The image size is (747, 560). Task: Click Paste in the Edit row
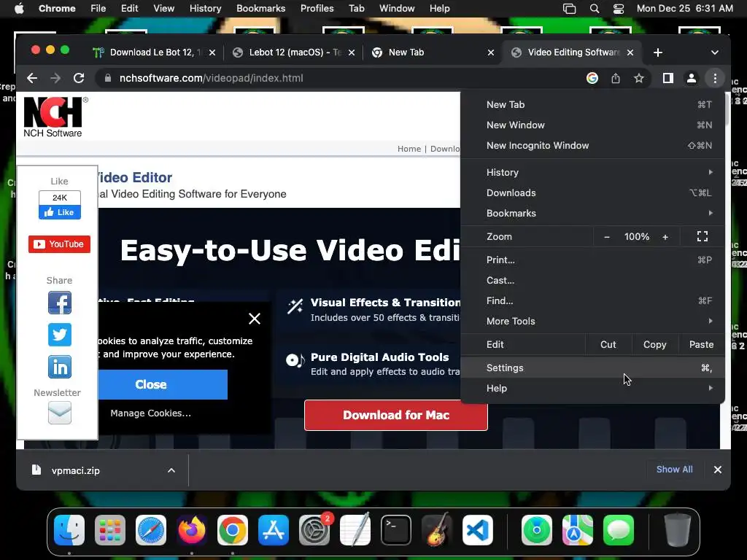[x=701, y=345]
